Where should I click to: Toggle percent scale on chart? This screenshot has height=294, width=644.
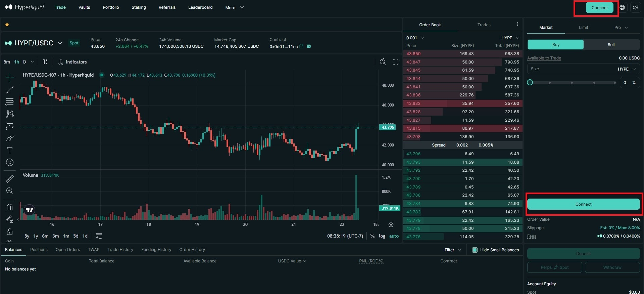[372, 236]
